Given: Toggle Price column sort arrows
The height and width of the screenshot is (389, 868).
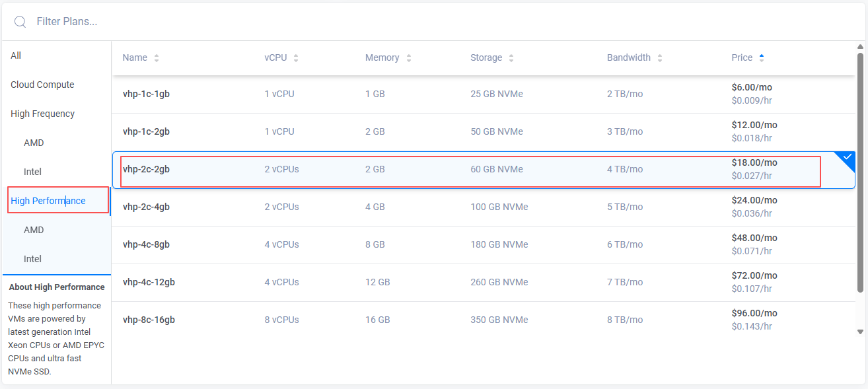Looking at the screenshot, I should click(762, 58).
